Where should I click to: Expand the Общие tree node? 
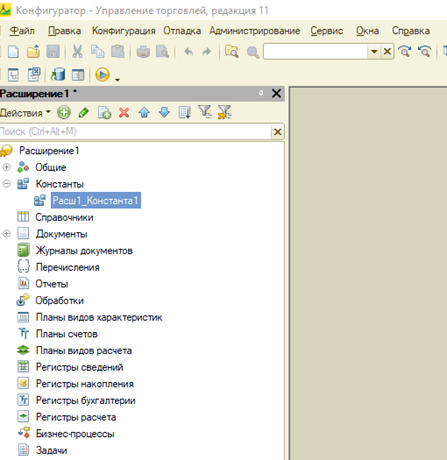click(x=7, y=167)
